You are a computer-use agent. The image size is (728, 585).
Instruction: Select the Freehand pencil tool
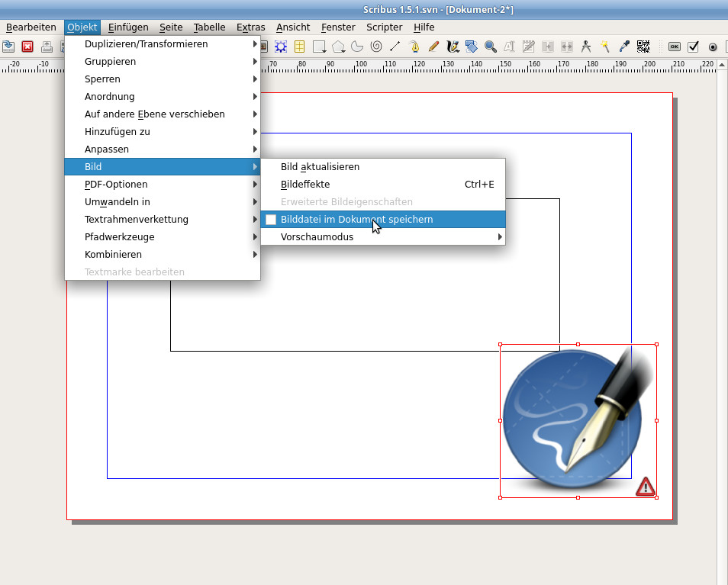tap(433, 47)
